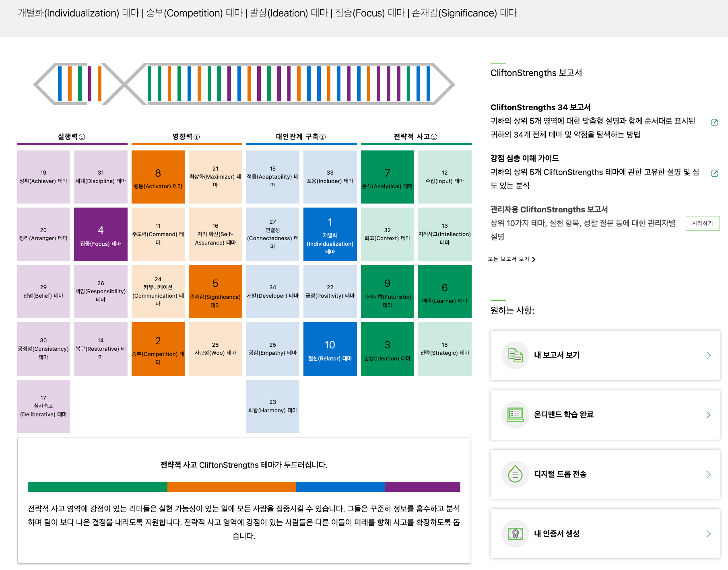Click the 4 집중(Focus) theme tile
Image resolution: width=728 pixels, height=570 pixels.
click(101, 235)
